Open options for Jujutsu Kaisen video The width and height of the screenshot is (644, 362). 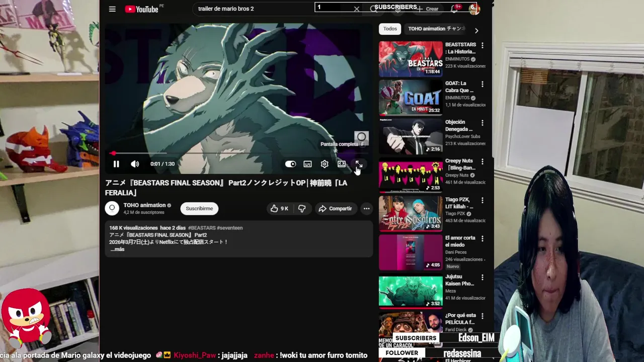point(482,277)
